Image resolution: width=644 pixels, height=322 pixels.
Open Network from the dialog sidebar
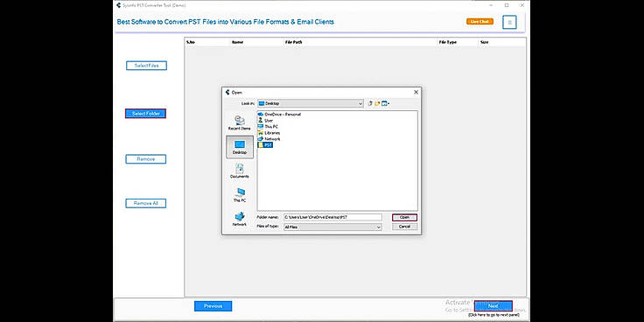(x=240, y=219)
